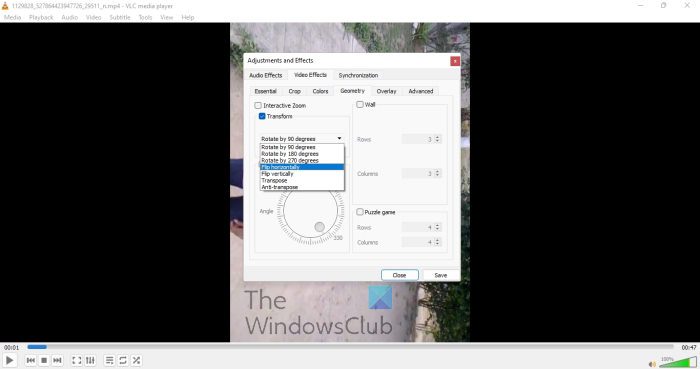Toggle shuffle random playback icon

point(136,360)
